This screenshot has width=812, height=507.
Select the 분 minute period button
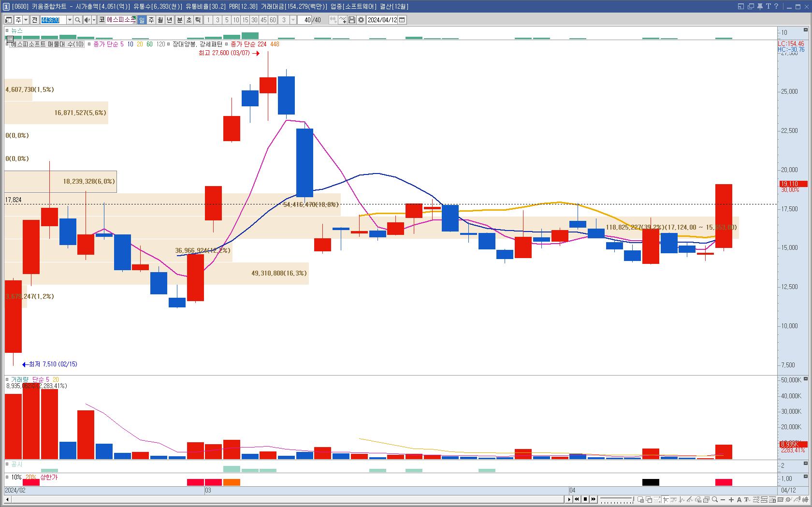(179, 20)
